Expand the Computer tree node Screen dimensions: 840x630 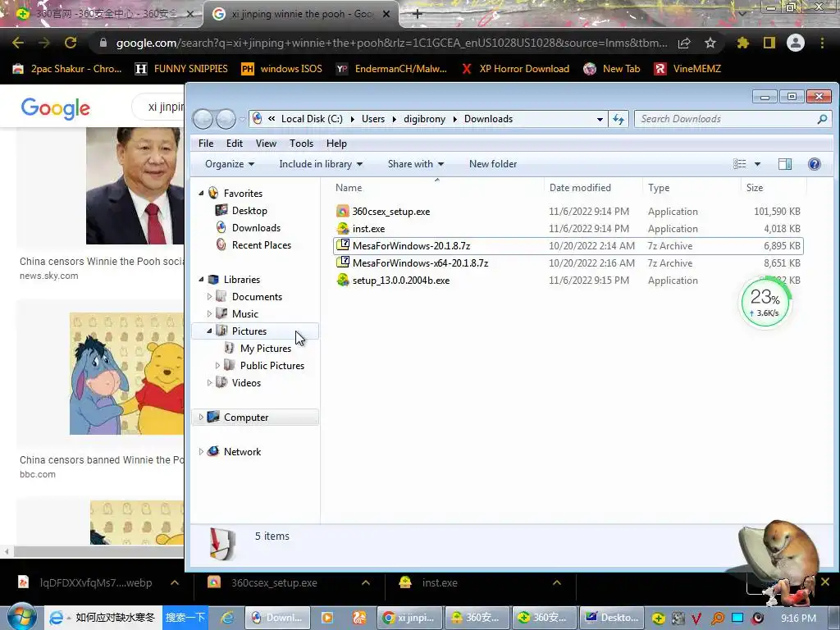[201, 417]
